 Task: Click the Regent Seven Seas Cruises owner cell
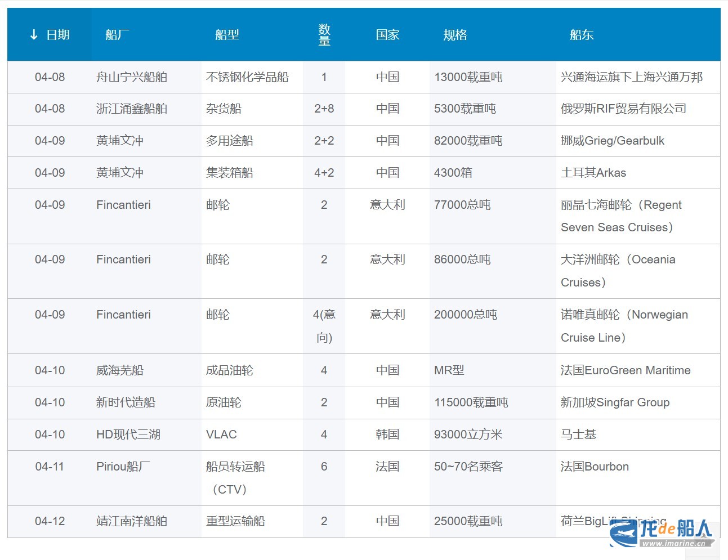pos(620,216)
